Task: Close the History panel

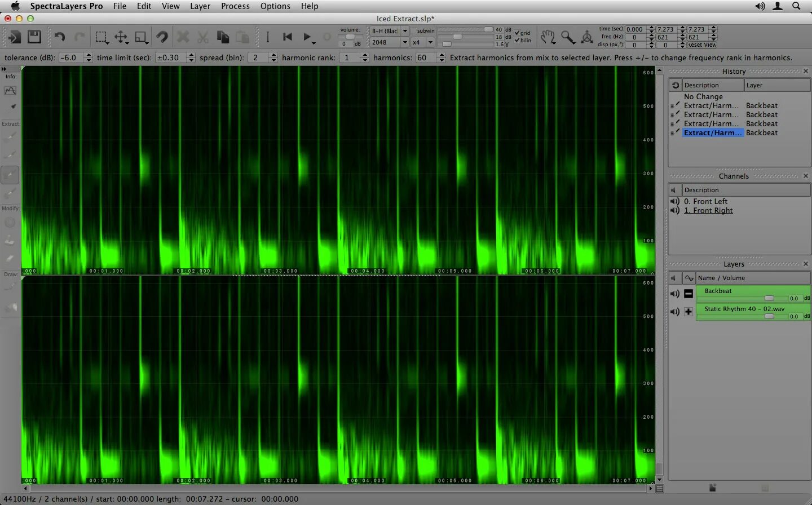Action: click(x=806, y=71)
